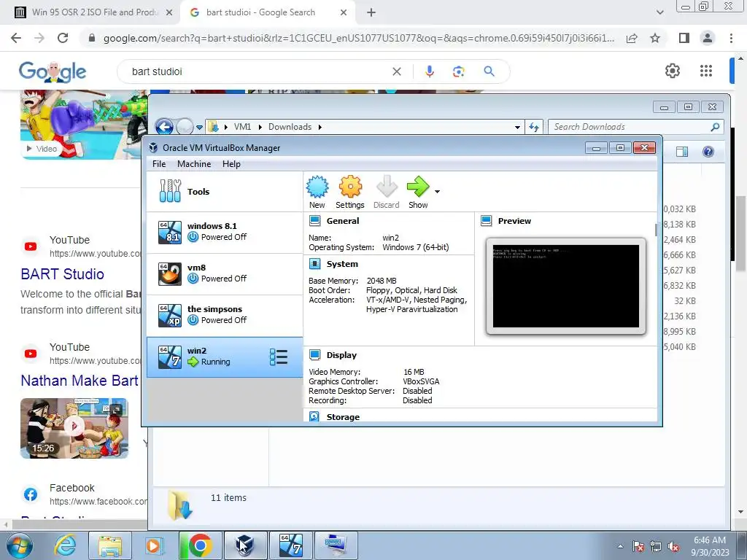Select the simpsons virtual machine

pos(225,315)
